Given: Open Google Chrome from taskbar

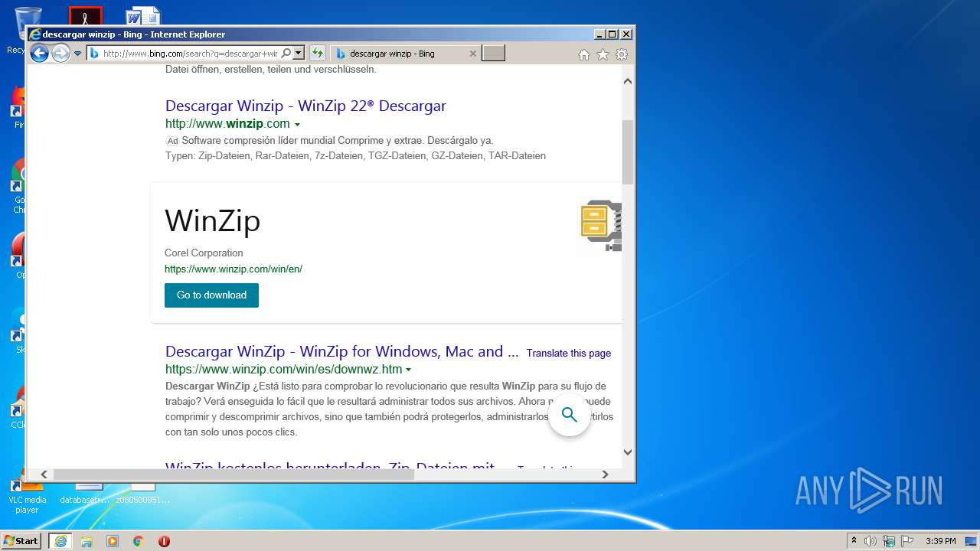Looking at the screenshot, I should tap(139, 541).
